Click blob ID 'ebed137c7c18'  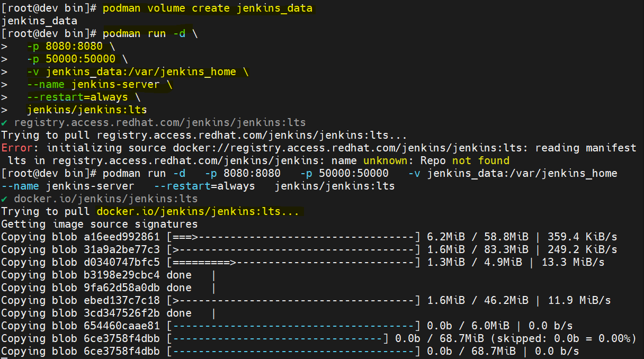122,300
